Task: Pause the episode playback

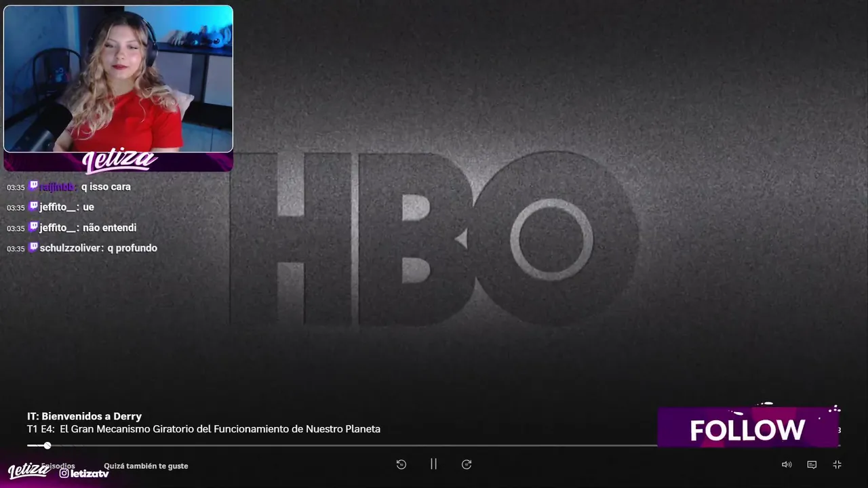Action: coord(433,464)
